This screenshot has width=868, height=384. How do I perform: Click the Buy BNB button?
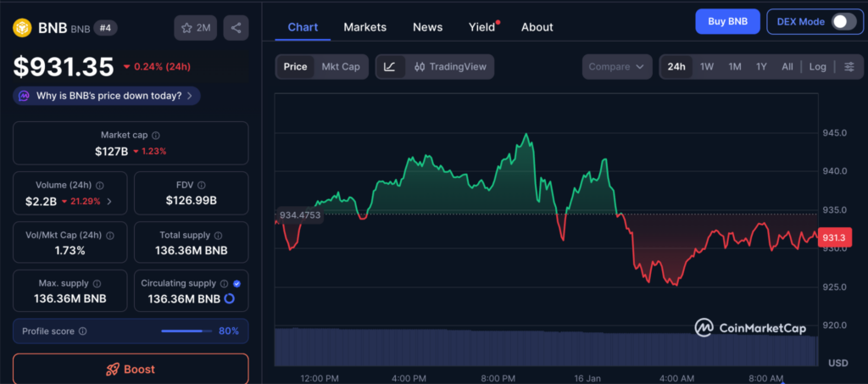tap(726, 22)
